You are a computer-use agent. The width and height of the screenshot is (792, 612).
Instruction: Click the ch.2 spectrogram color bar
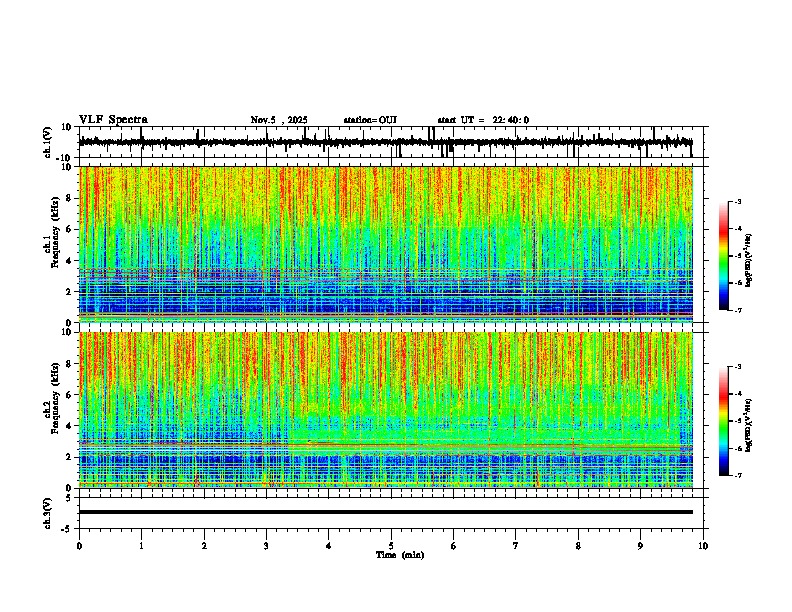pos(724,421)
